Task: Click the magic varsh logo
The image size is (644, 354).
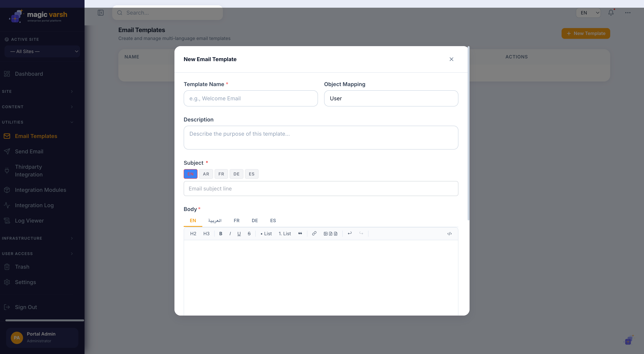Action: [x=38, y=16]
